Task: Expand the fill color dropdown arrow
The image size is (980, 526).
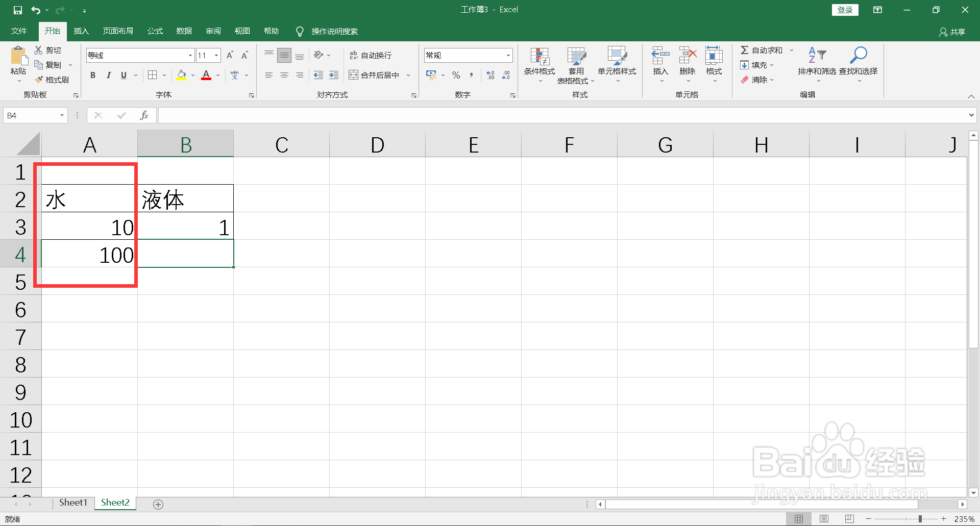Action: (193, 75)
